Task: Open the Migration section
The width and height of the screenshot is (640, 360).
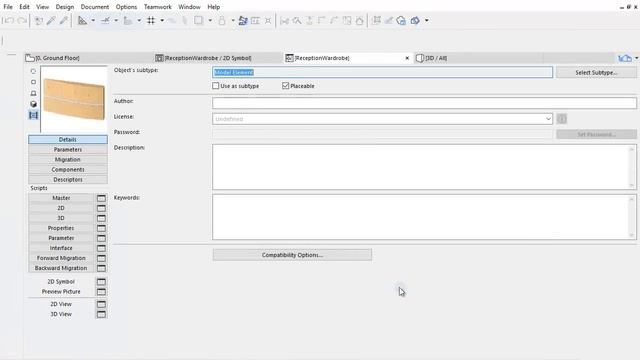Action: (68, 160)
